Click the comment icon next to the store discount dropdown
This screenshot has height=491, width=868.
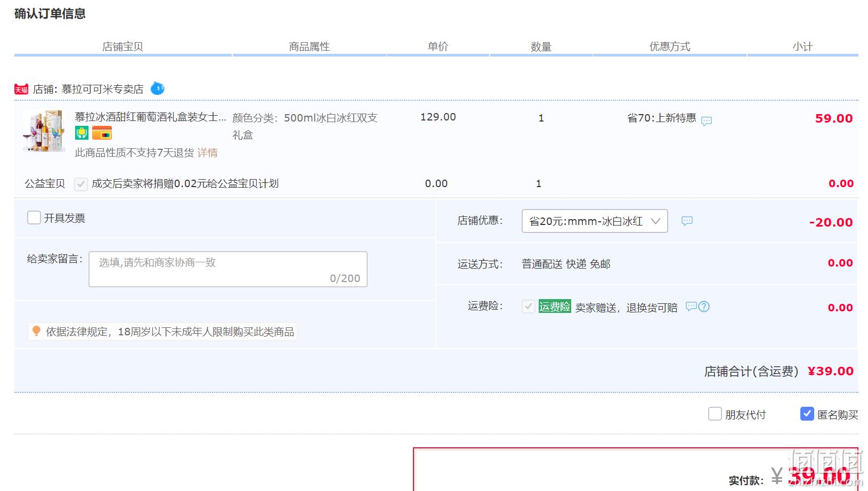687,221
